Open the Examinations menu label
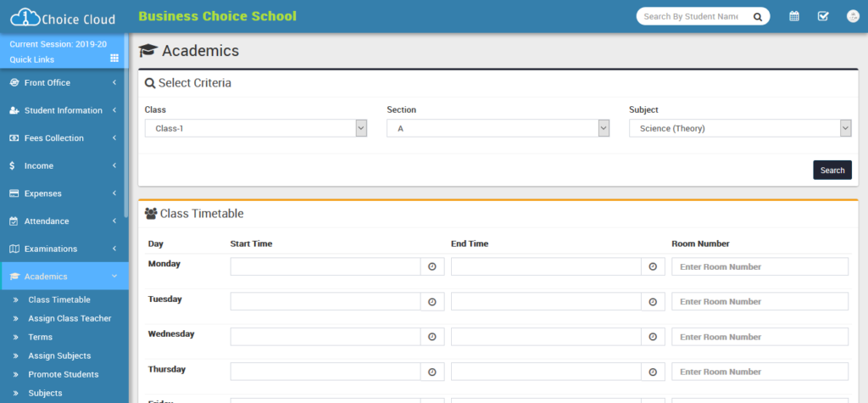This screenshot has height=403, width=868. tap(51, 249)
